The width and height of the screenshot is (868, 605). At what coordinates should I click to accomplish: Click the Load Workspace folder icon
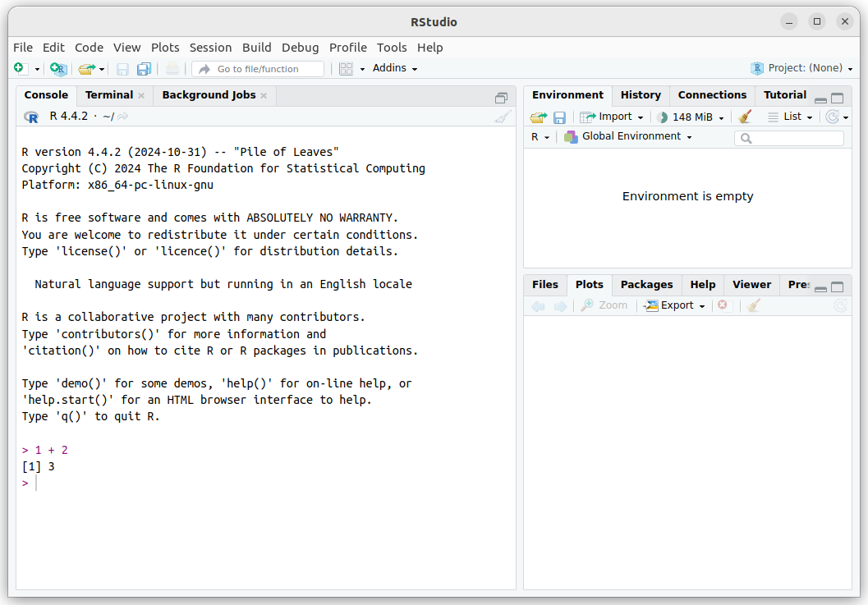point(538,117)
